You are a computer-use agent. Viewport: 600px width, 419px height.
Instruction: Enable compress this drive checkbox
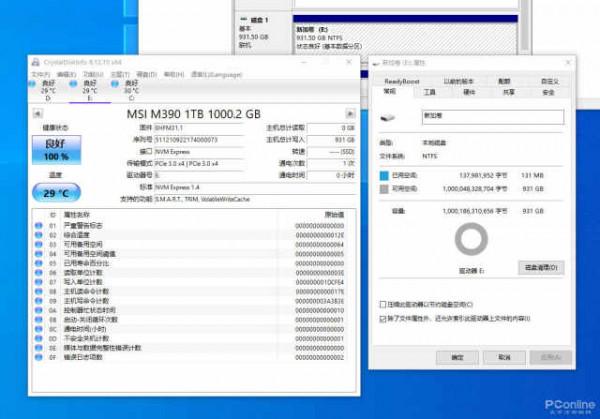click(383, 304)
